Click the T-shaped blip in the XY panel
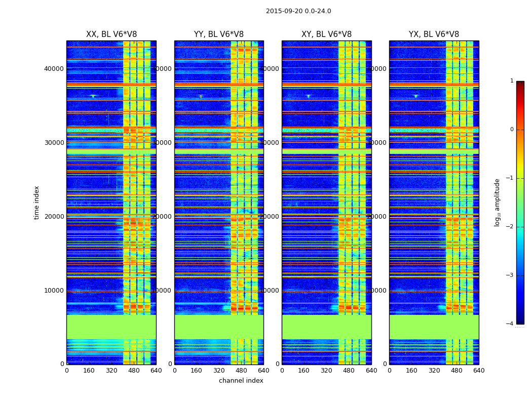 point(309,96)
